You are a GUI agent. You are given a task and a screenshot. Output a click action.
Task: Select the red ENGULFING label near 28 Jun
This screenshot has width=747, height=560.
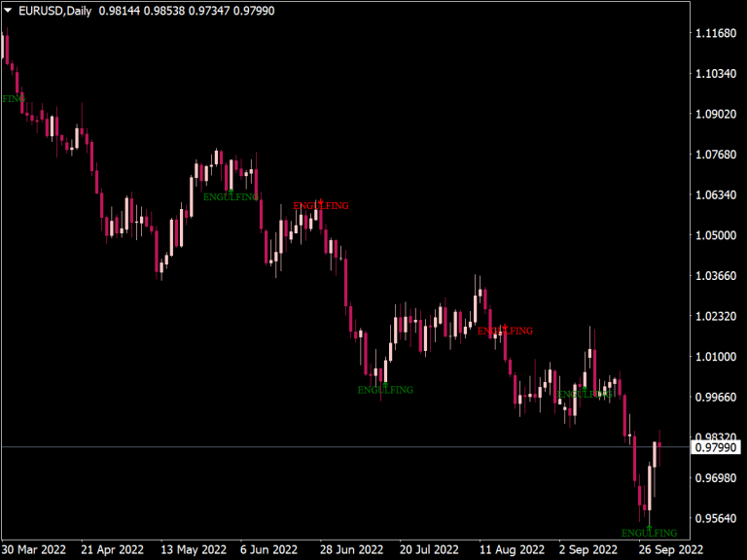tap(320, 206)
